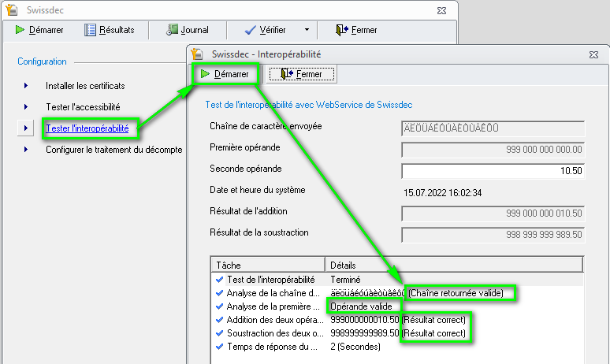Open Configurer le traitement du décompte

point(114,150)
